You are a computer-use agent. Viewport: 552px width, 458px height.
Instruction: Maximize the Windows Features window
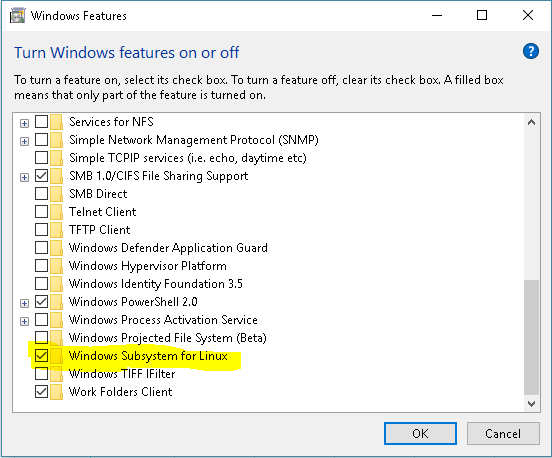pyautogui.click(x=482, y=15)
